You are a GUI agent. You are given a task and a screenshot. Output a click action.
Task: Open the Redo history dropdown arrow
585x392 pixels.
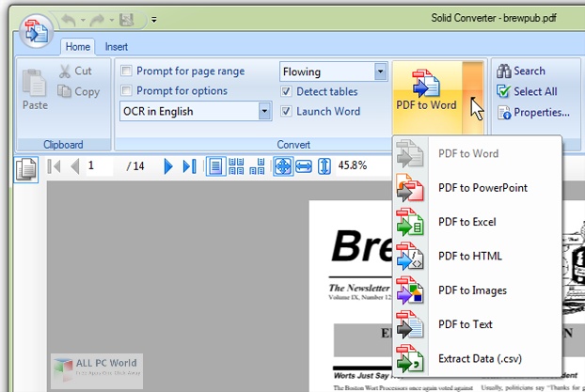coord(112,20)
